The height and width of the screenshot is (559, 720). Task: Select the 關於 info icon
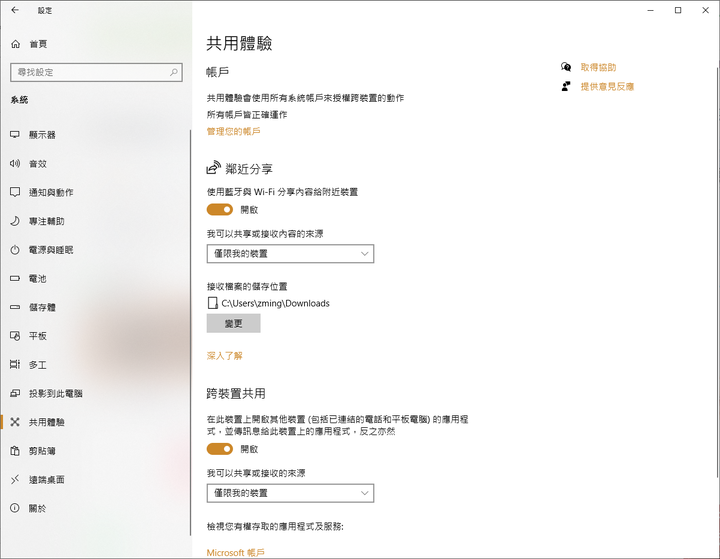click(x=15, y=508)
